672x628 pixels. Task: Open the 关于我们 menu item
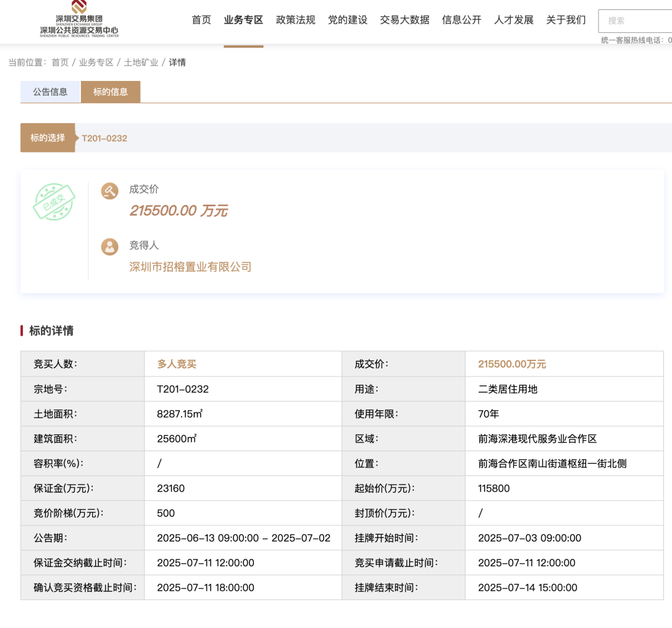[x=566, y=20]
